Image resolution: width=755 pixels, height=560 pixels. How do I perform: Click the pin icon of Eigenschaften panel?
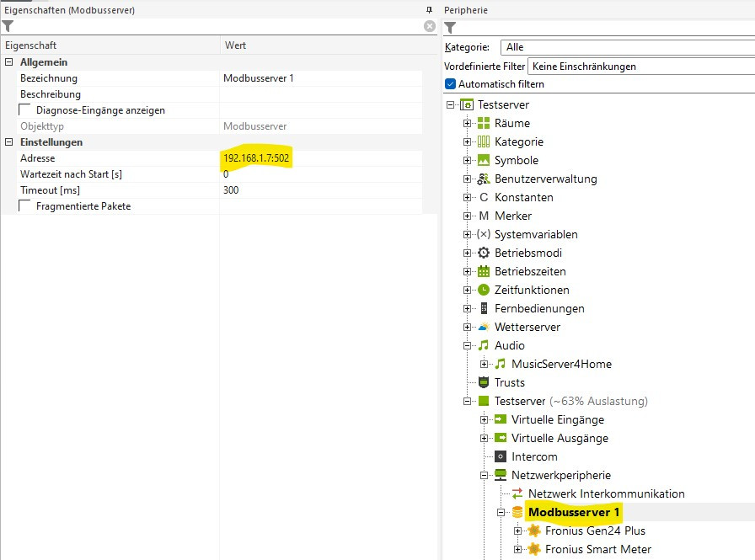pos(429,9)
